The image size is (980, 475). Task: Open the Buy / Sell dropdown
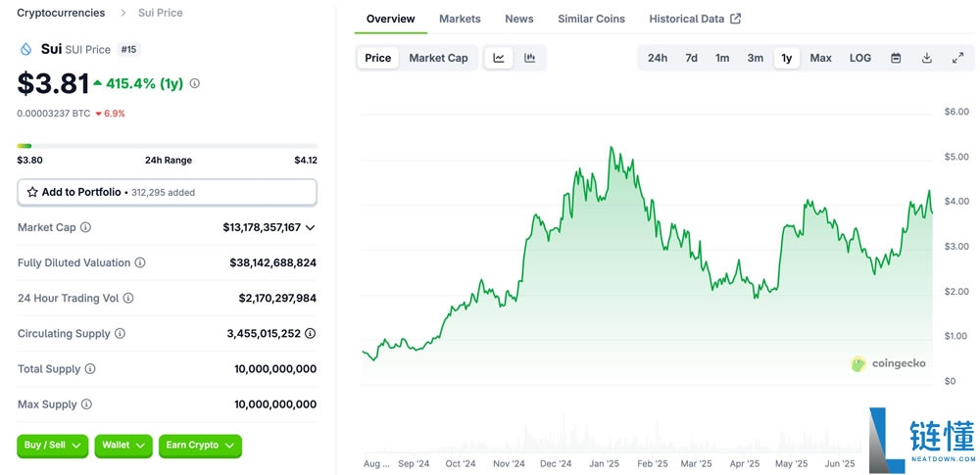point(52,446)
